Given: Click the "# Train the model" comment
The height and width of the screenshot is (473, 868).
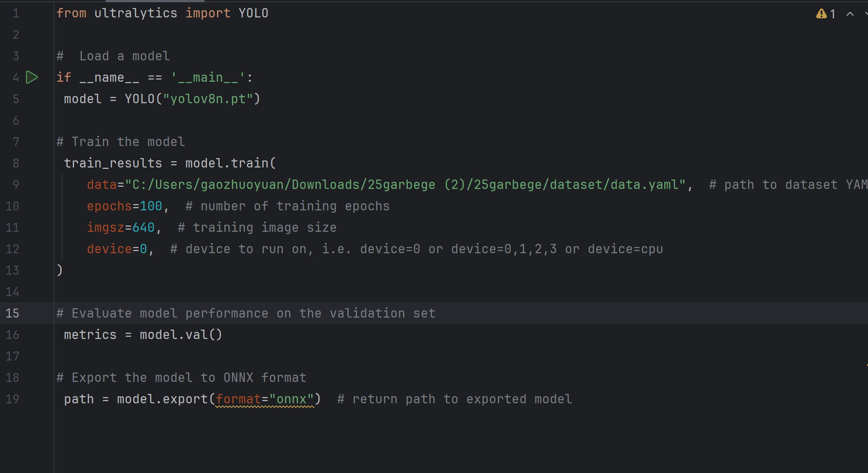Looking at the screenshot, I should (x=121, y=142).
